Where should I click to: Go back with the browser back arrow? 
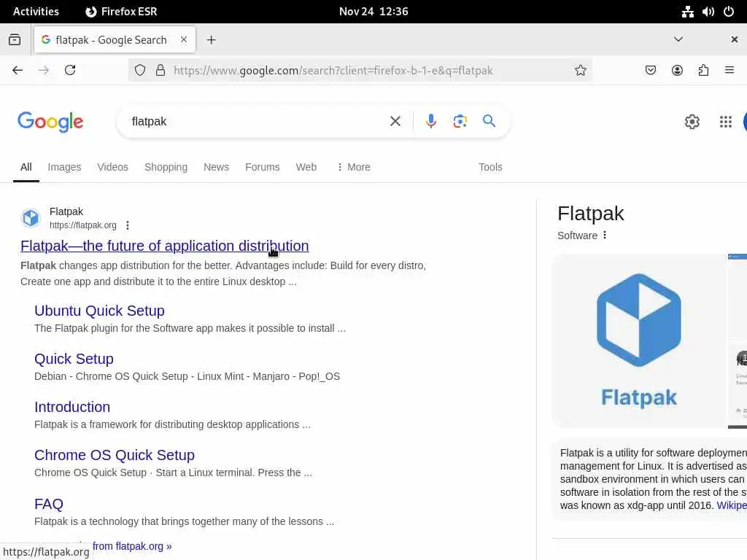[x=18, y=71]
